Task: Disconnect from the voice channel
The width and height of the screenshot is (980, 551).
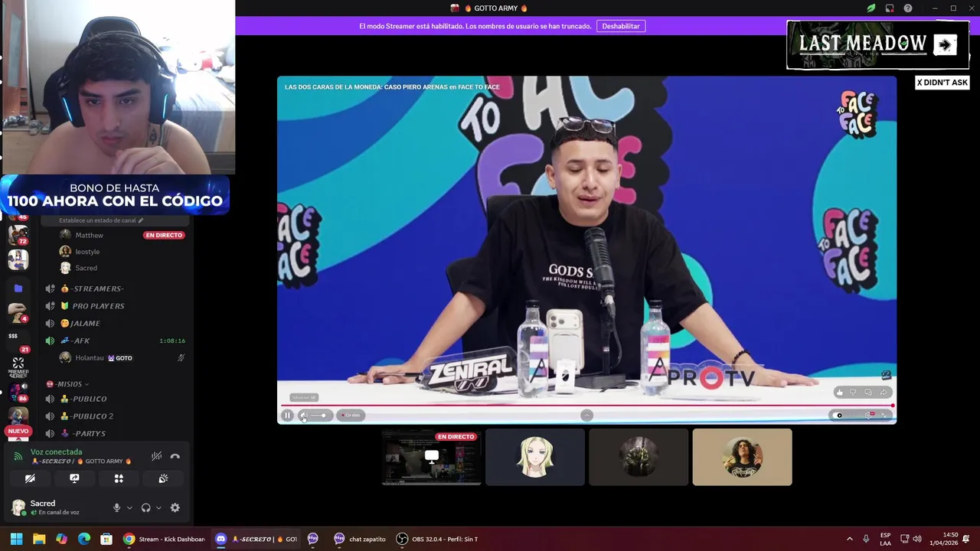Action: [175, 456]
